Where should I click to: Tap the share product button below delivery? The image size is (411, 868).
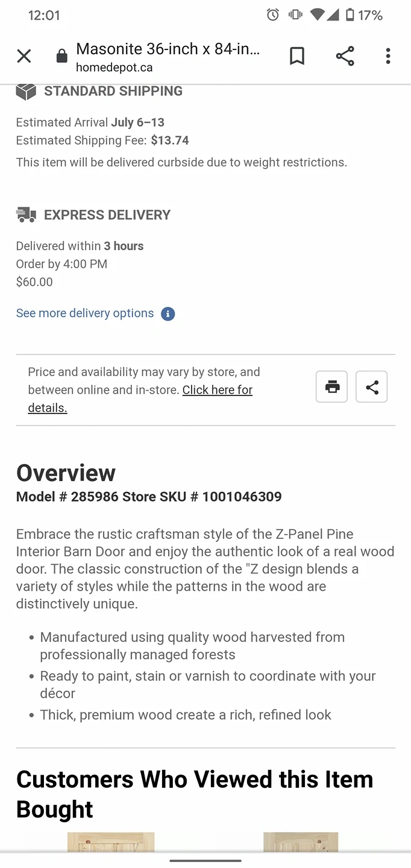tap(372, 387)
